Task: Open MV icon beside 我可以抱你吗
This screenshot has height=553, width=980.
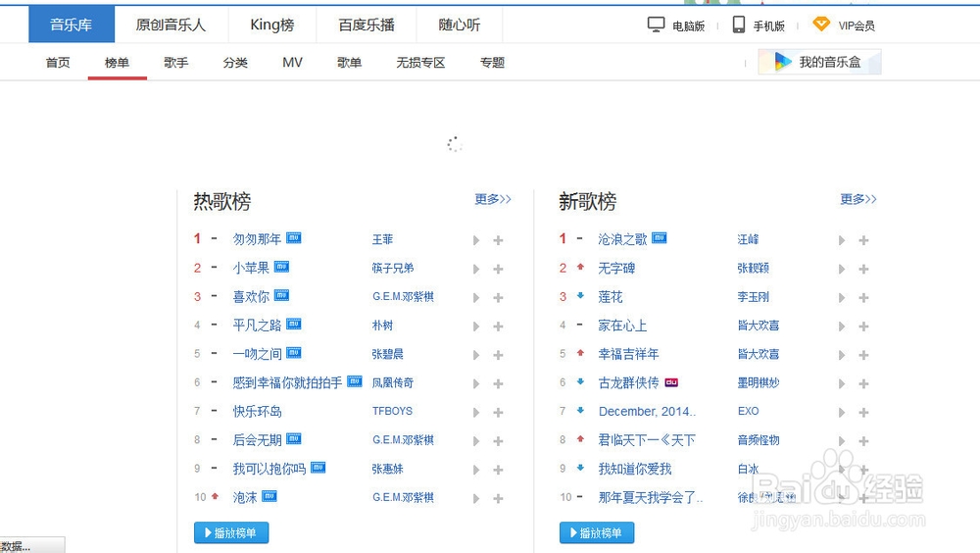Action: pyautogui.click(x=318, y=468)
